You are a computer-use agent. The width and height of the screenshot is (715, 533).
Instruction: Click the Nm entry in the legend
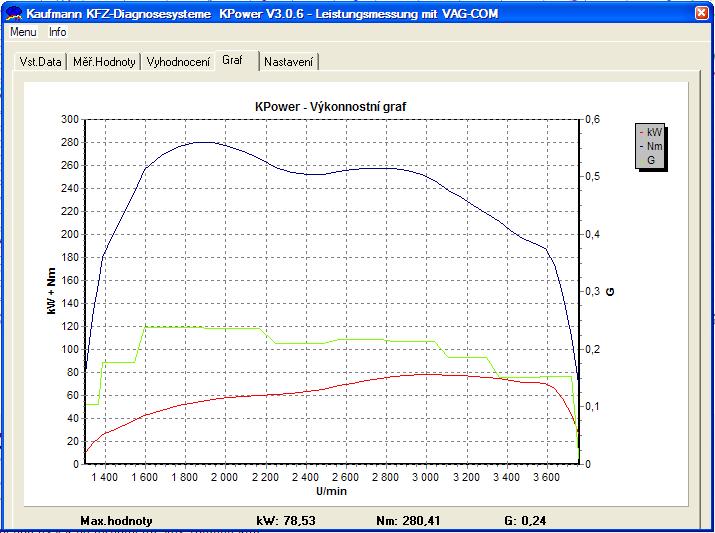[653, 146]
